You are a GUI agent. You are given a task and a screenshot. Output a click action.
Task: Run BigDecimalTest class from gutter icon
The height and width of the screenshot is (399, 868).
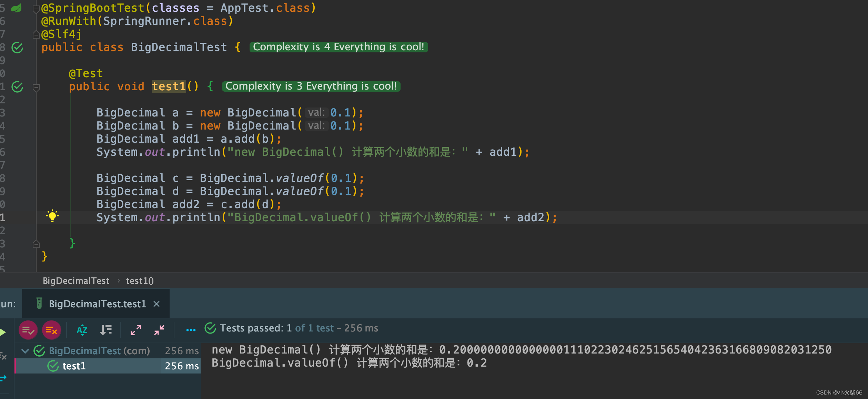[x=17, y=48]
